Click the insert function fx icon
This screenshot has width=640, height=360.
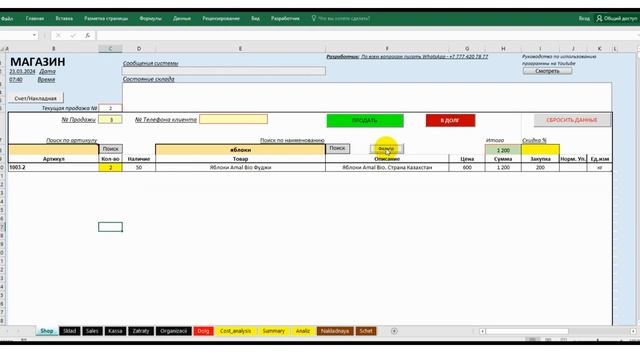click(x=87, y=36)
